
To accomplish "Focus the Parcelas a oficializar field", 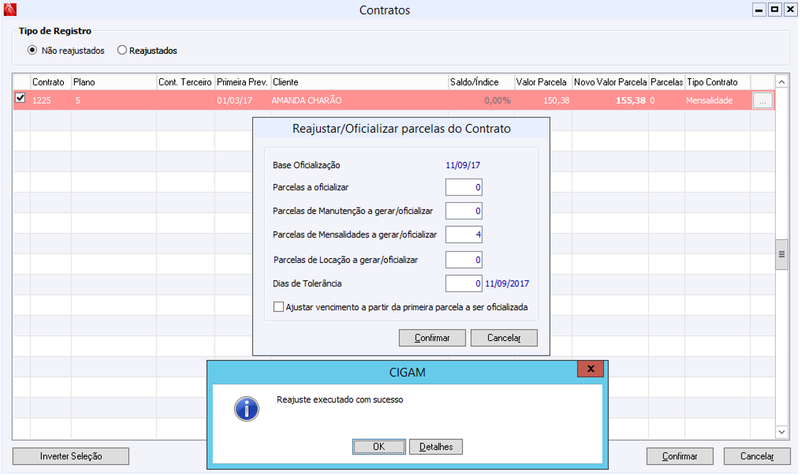I will [463, 187].
